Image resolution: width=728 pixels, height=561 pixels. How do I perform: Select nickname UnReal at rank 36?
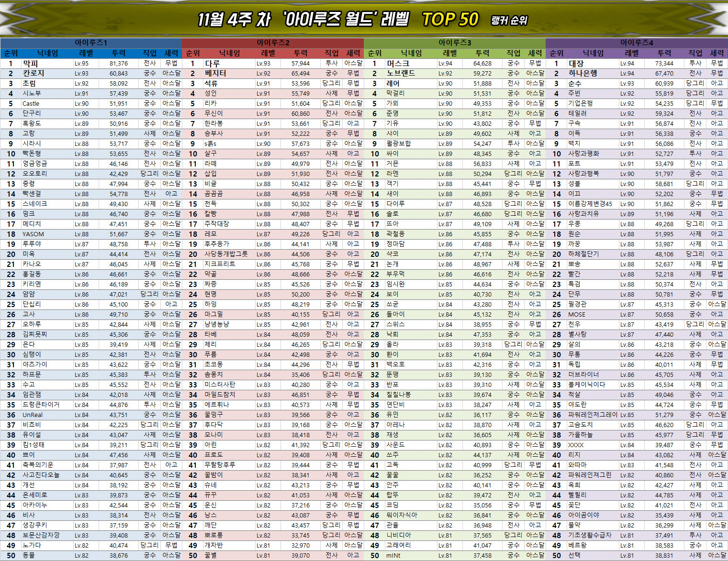(33, 415)
